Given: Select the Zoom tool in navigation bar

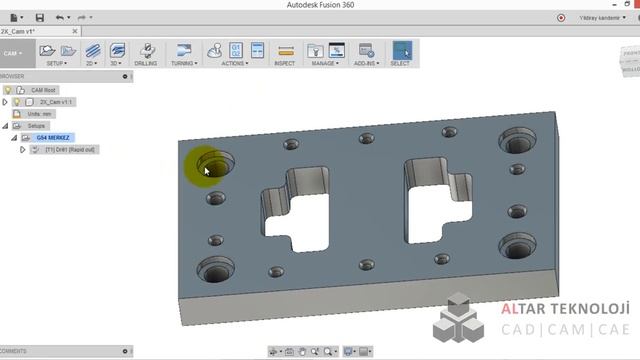Looking at the screenshot, I should (315, 351).
